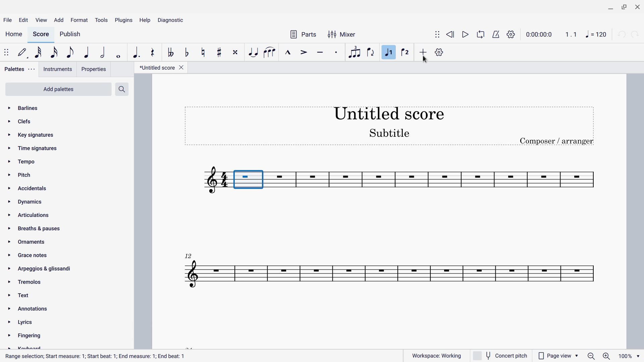
Task: Zoom out the score
Action: pyautogui.click(x=592, y=356)
